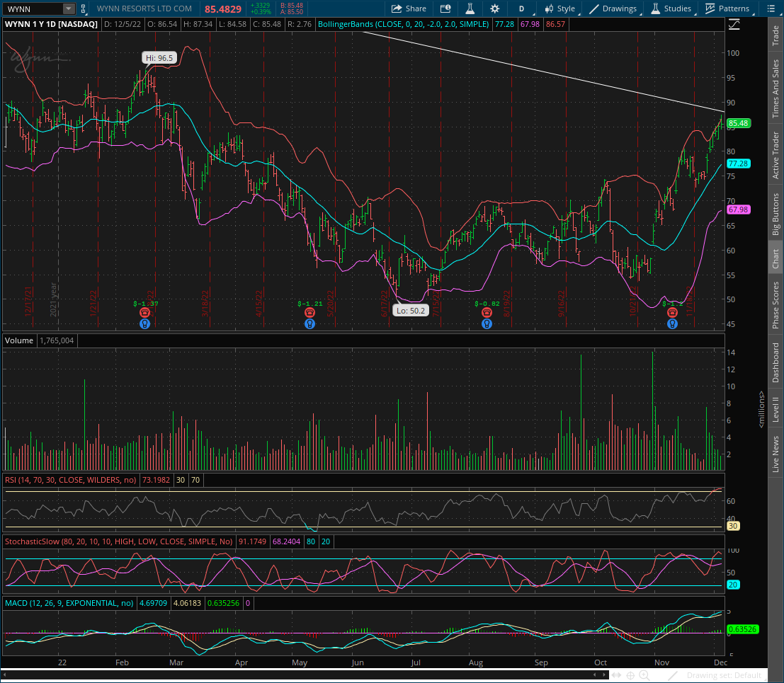The height and width of the screenshot is (683, 784).
Task: Open Dashboard sidebar tab
Action: coord(776,363)
